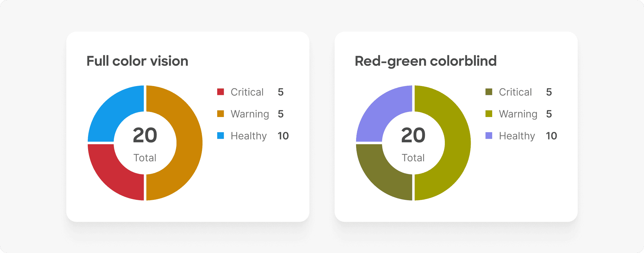Click the blue Healthy swatch in Full color vision legend
This screenshot has height=253, width=644.
[x=221, y=136]
